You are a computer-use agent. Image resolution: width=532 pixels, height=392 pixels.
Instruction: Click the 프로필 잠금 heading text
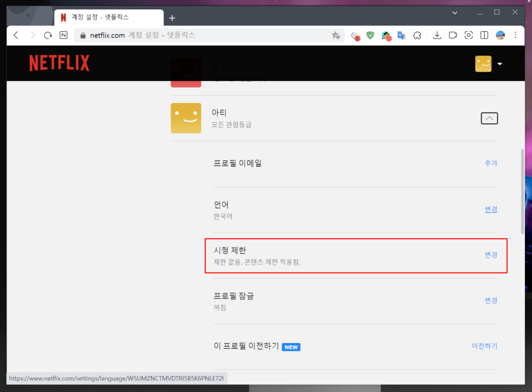click(234, 296)
